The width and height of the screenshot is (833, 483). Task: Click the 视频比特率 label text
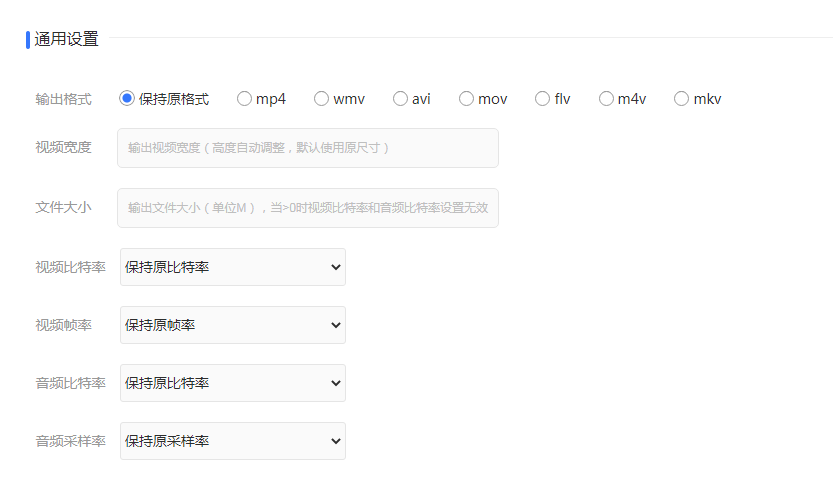point(70,267)
